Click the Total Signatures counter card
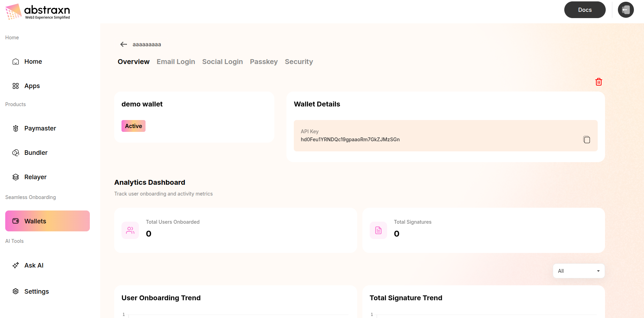This screenshot has height=318, width=644. pos(483,230)
